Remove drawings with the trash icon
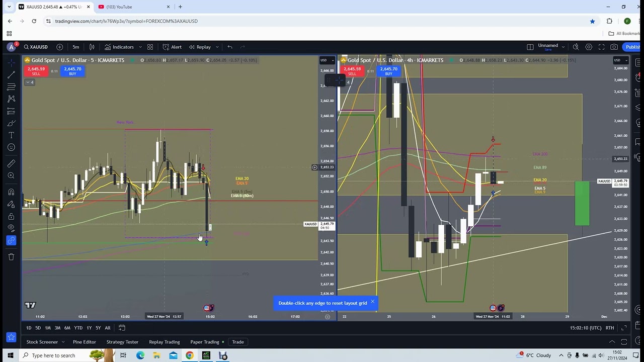The image size is (644, 362). click(x=11, y=257)
